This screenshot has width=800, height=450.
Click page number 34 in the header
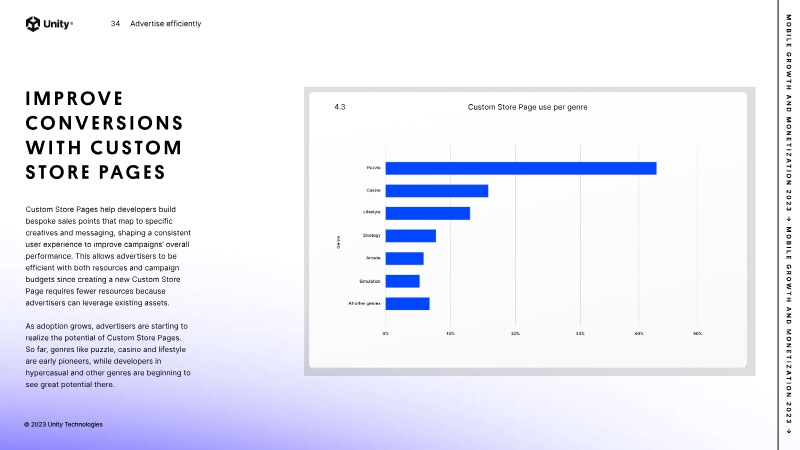click(x=116, y=24)
